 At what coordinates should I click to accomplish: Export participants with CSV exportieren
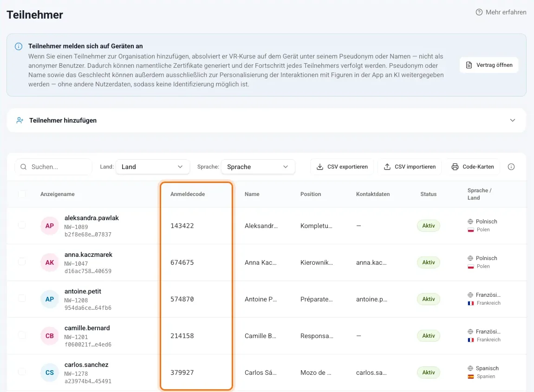pyautogui.click(x=342, y=167)
